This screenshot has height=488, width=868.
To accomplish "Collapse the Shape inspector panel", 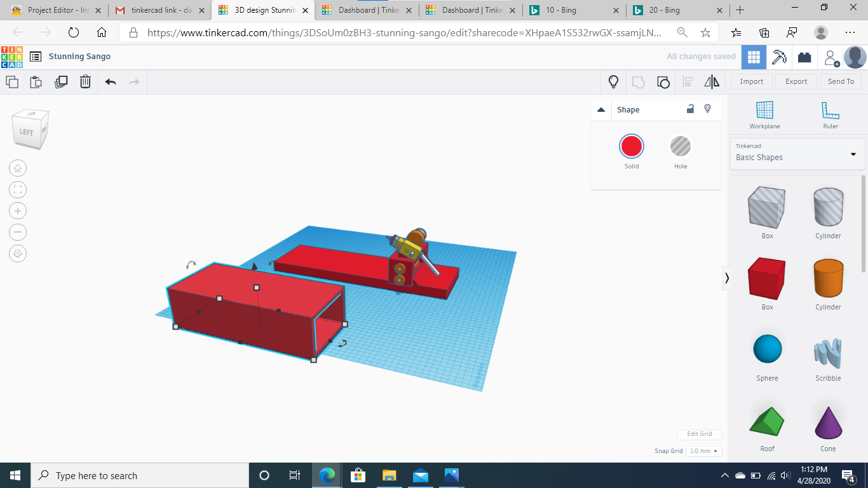I will pos(601,110).
